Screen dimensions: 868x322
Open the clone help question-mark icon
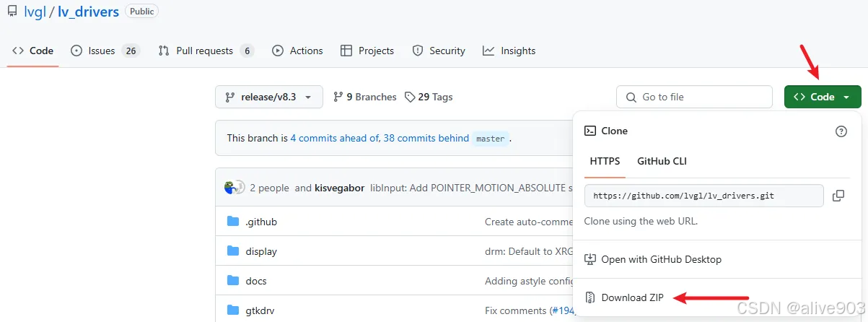841,131
